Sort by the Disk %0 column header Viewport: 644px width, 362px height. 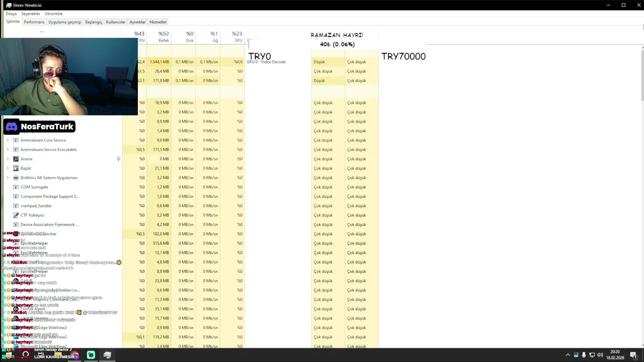point(184,37)
